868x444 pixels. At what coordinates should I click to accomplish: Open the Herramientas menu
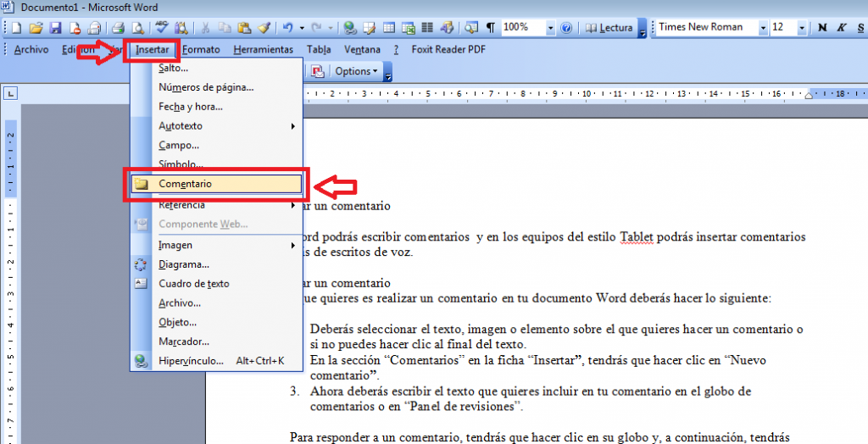(264, 49)
